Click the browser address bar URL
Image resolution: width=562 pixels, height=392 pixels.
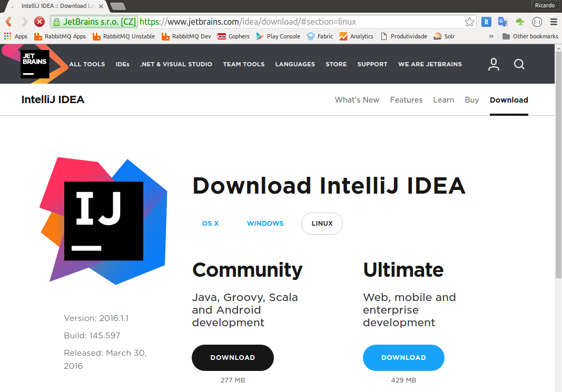(248, 22)
